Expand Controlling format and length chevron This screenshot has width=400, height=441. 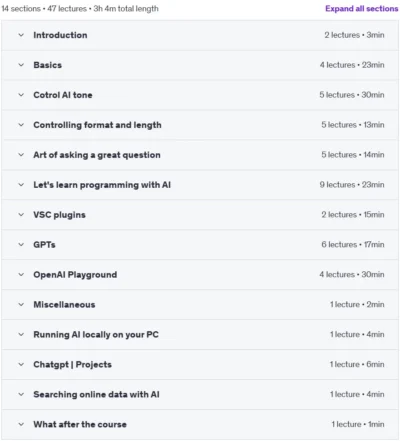point(21,125)
